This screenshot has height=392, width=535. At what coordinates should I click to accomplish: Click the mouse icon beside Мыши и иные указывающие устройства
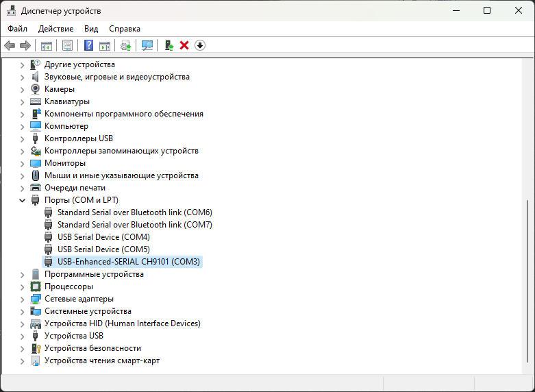point(36,175)
